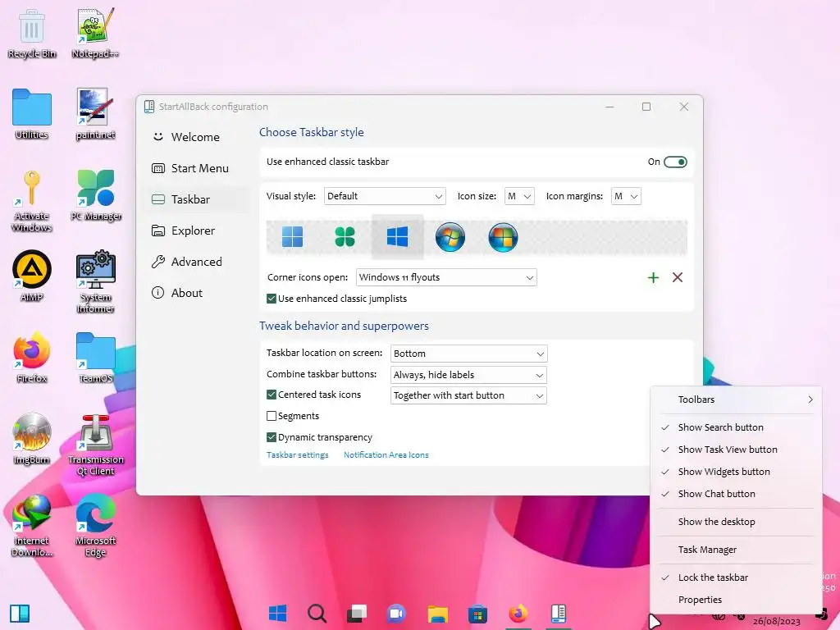The height and width of the screenshot is (630, 840).
Task: Enable Segments checkbox
Action: (x=272, y=416)
